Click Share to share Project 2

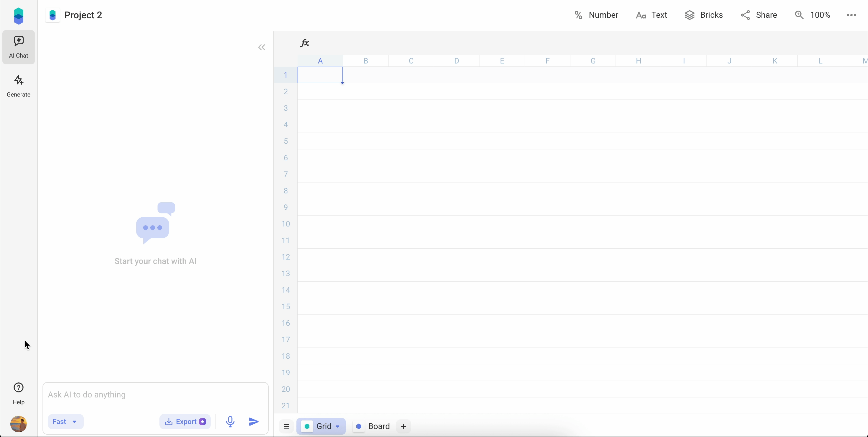click(759, 15)
